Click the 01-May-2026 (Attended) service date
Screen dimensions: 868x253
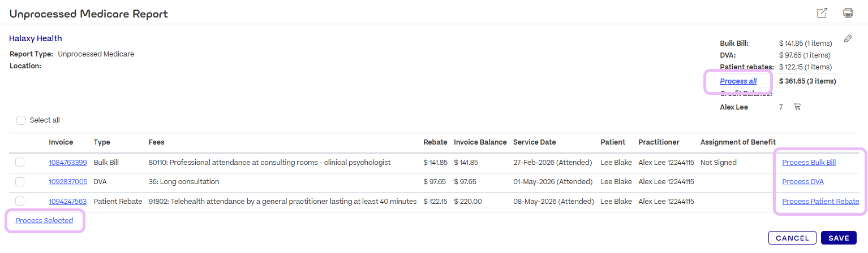tap(553, 182)
